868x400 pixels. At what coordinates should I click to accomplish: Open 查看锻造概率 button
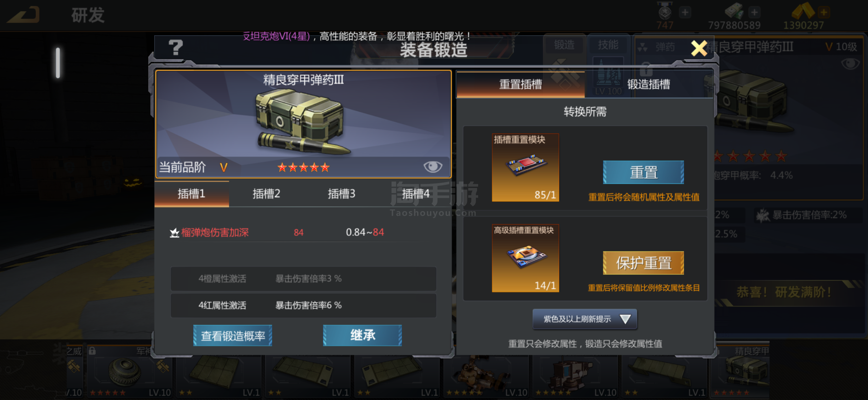click(x=233, y=336)
